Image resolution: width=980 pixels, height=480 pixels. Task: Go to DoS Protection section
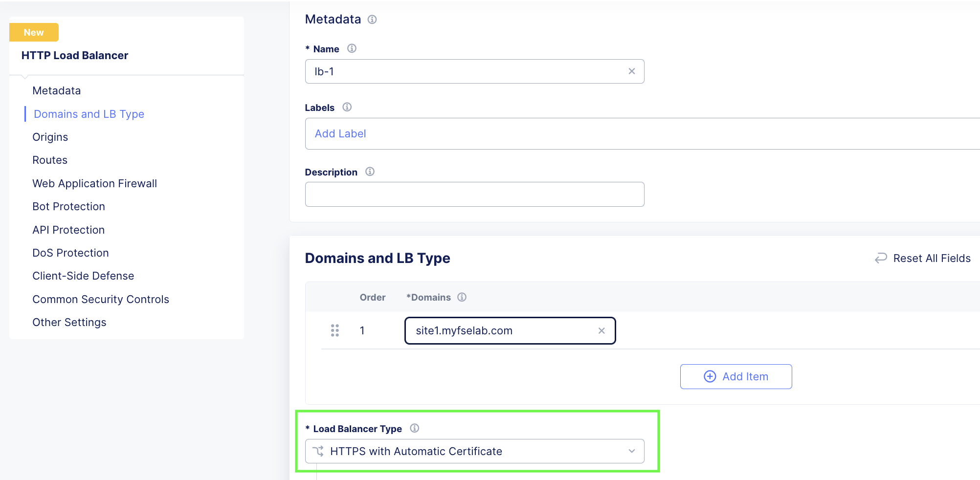(x=71, y=253)
